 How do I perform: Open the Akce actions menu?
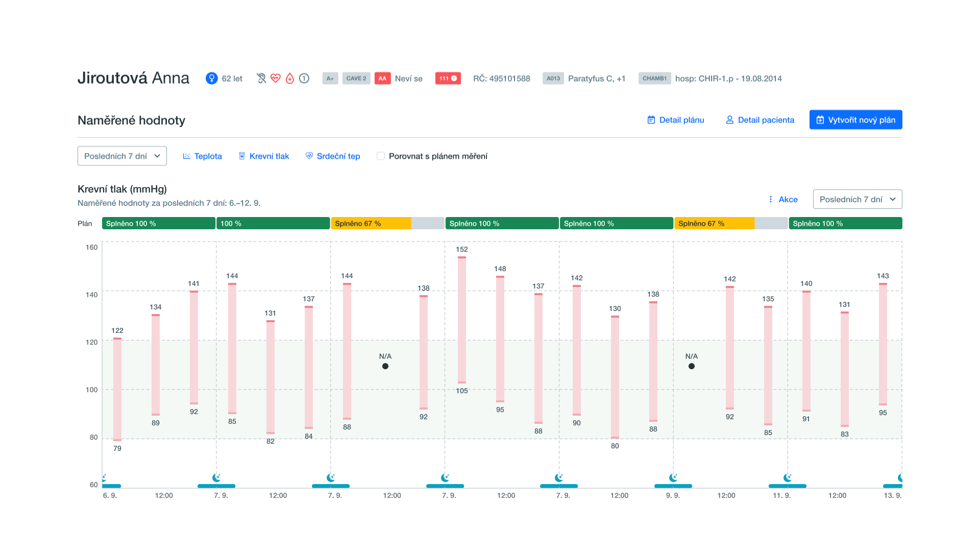(x=783, y=199)
